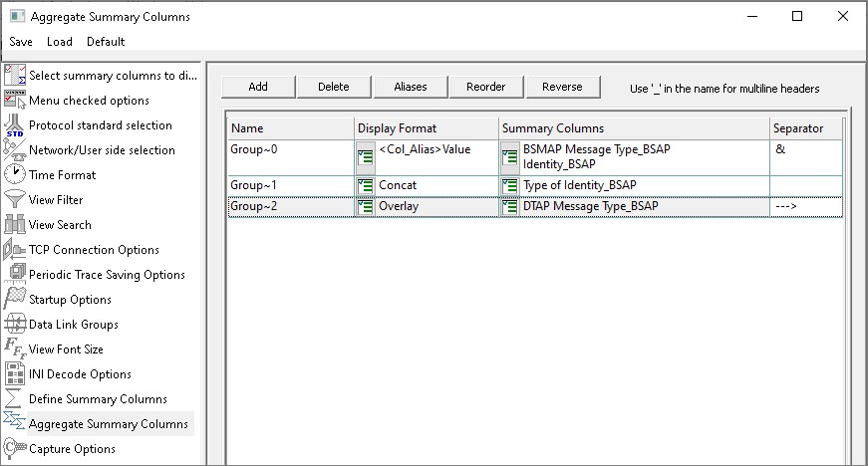Open display format list icon for Group~0
The image size is (868, 466).
point(366,157)
